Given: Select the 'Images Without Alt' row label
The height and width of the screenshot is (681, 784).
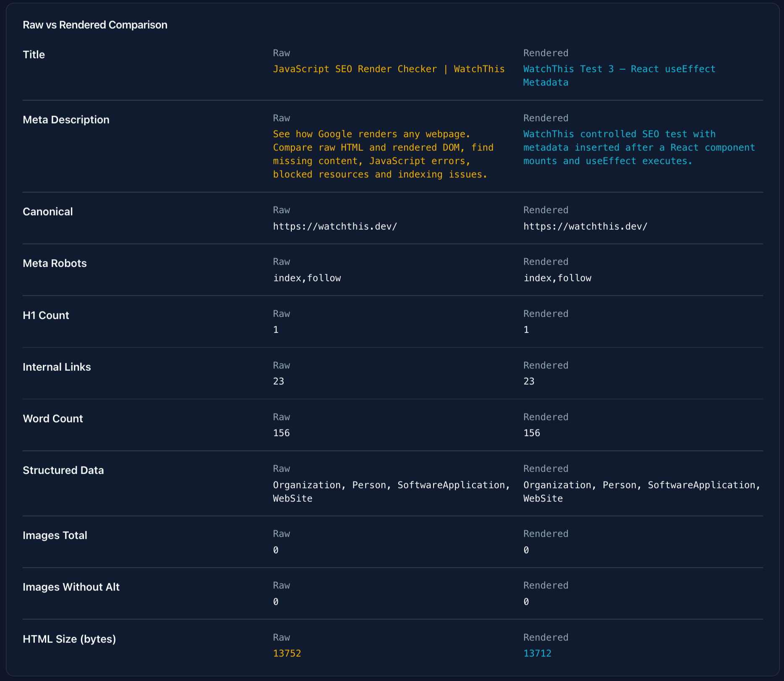Looking at the screenshot, I should pyautogui.click(x=71, y=587).
